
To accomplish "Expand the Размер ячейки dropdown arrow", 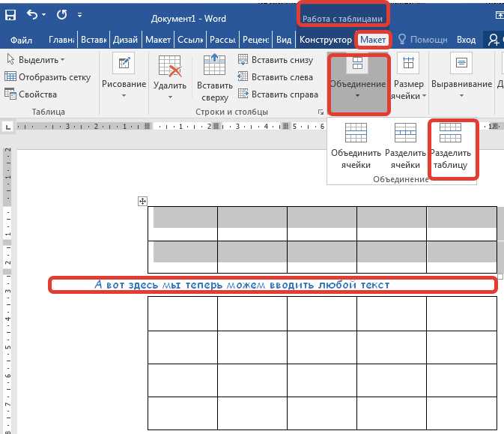I will coord(424,96).
